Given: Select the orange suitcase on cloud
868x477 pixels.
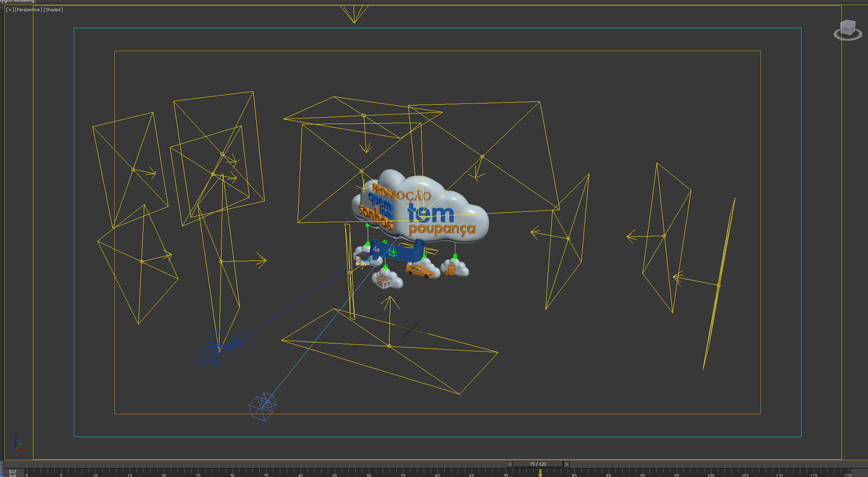Looking at the screenshot, I should (x=451, y=269).
